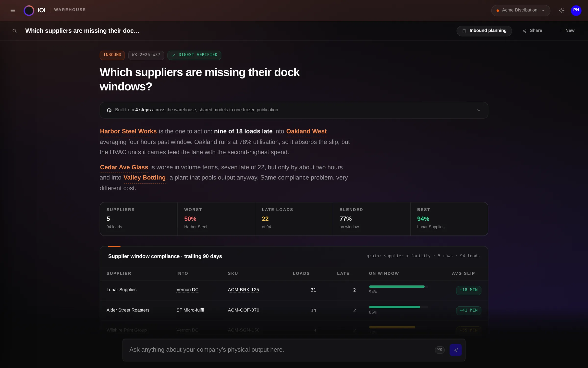Screen dimensions: 588x368
Task: Click the +18 MIN slip badge
Action: (468, 290)
